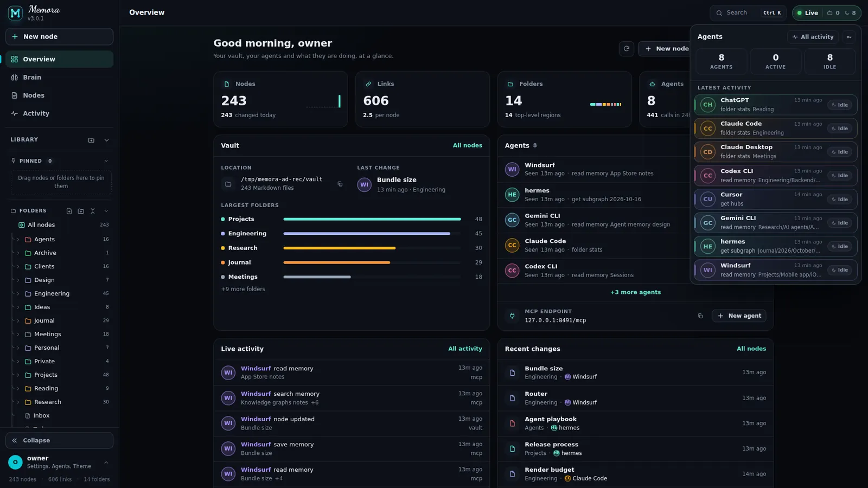This screenshot has height=488, width=868.
Task: Click the New agent button
Action: pyautogui.click(x=739, y=316)
